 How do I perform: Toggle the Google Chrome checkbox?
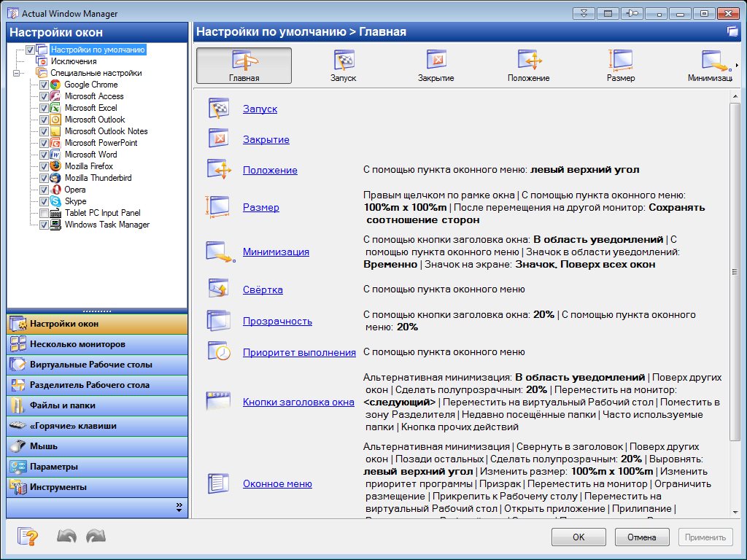[44, 85]
